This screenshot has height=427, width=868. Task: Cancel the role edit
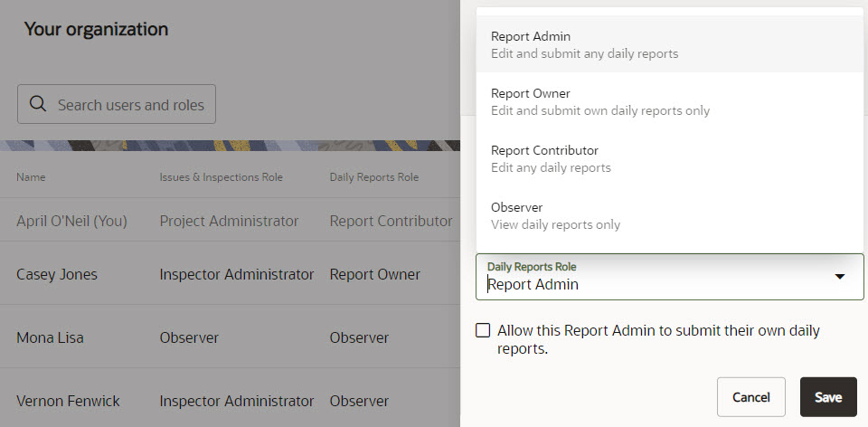click(751, 397)
